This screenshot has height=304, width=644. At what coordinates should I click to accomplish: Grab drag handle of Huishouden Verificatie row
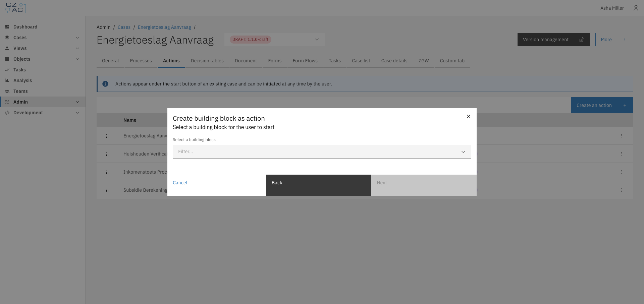pyautogui.click(x=107, y=154)
